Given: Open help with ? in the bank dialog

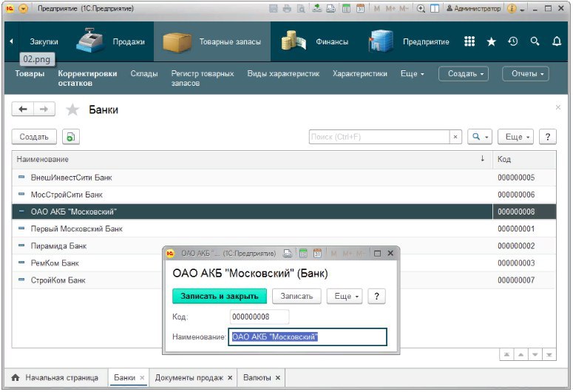Looking at the screenshot, I should pyautogui.click(x=377, y=296).
